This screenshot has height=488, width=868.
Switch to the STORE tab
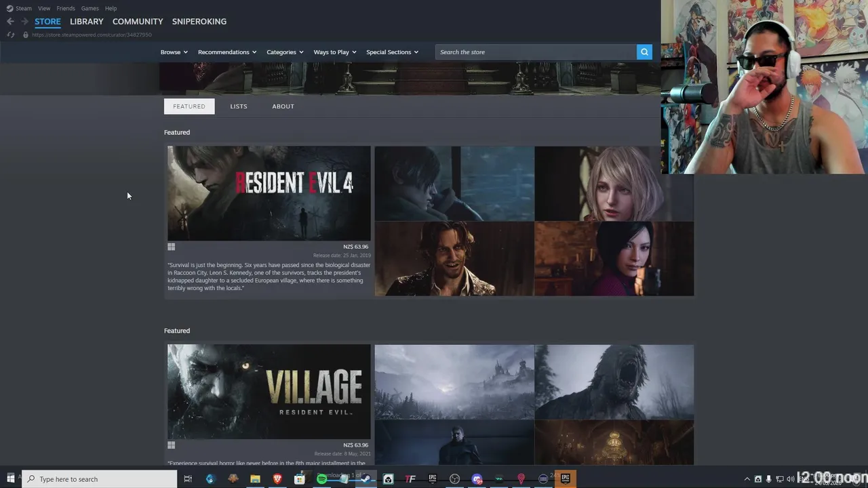47,22
